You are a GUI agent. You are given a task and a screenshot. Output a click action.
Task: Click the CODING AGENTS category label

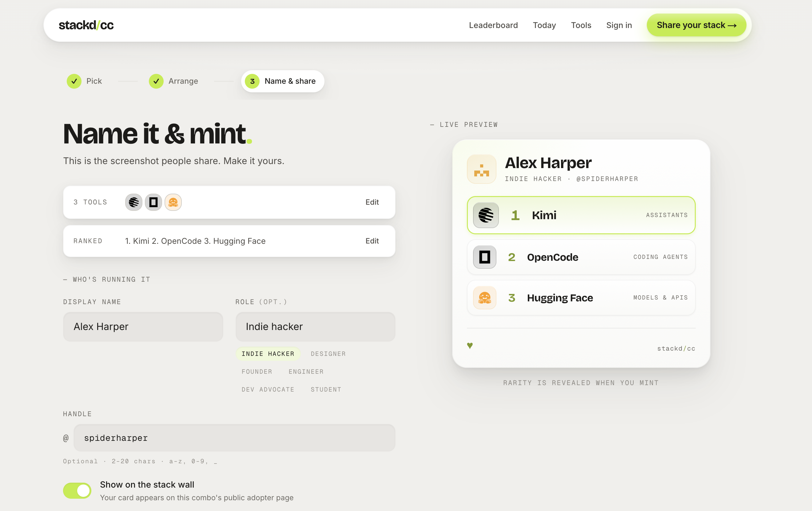tap(660, 256)
